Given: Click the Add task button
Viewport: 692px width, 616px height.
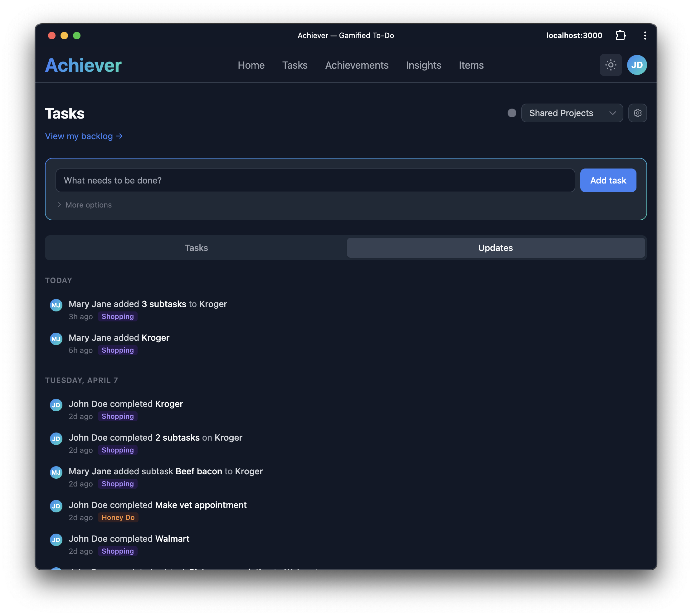Looking at the screenshot, I should pyautogui.click(x=608, y=180).
